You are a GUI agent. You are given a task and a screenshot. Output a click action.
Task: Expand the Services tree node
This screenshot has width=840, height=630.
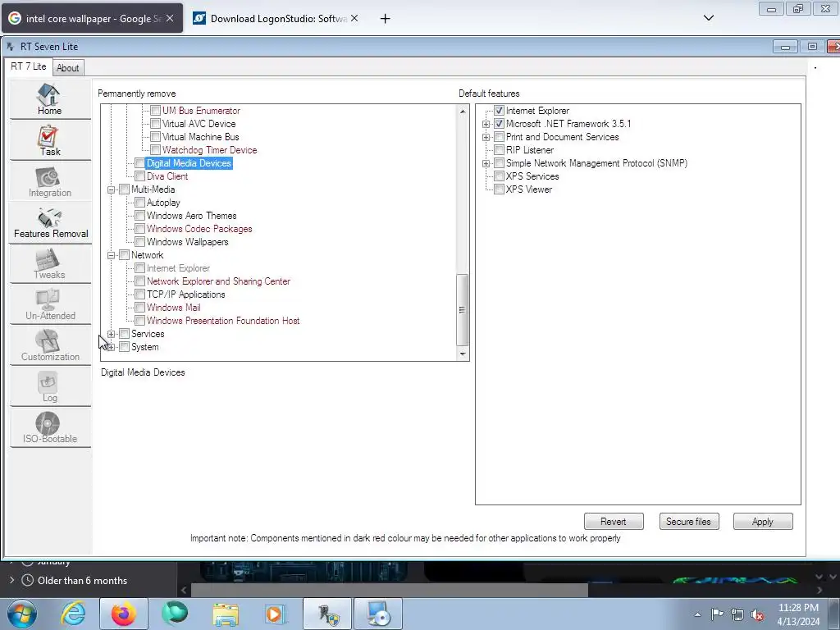[x=111, y=335]
